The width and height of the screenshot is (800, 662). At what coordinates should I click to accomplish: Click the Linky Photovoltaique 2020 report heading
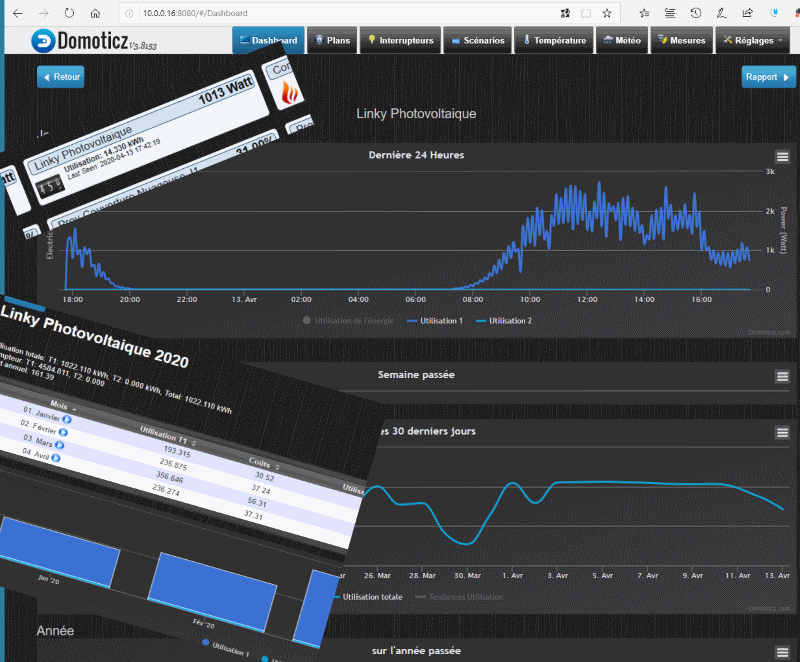95,336
